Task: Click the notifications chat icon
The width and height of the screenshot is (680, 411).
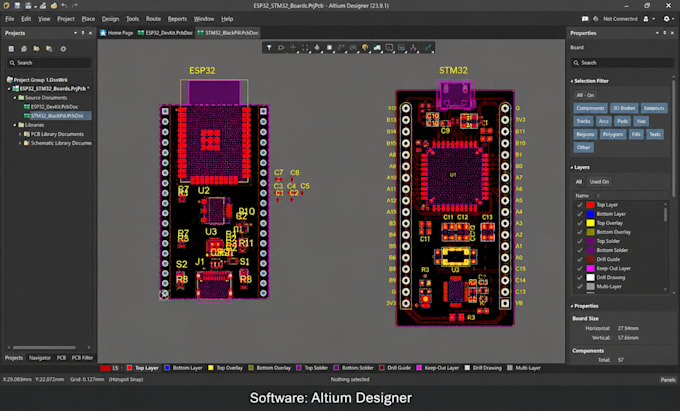Action: point(585,19)
